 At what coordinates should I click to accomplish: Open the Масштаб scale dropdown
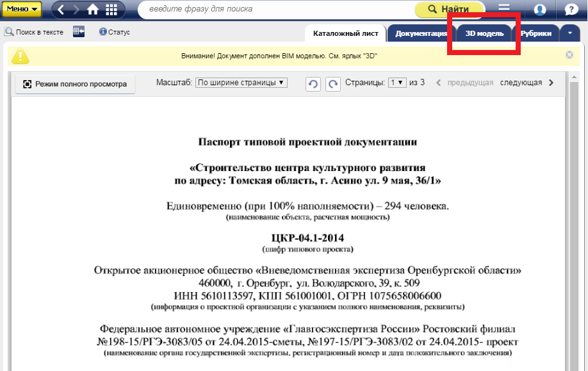pyautogui.click(x=241, y=83)
